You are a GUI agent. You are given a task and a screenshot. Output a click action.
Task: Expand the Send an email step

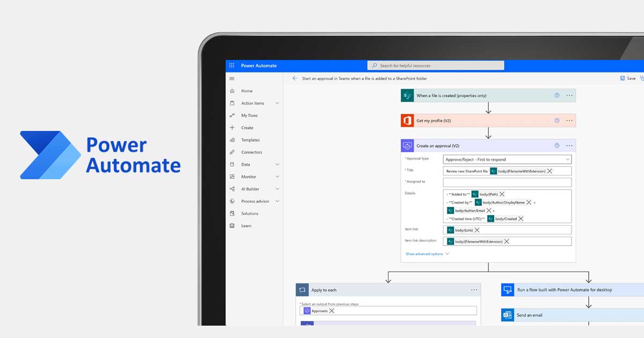[573, 315]
